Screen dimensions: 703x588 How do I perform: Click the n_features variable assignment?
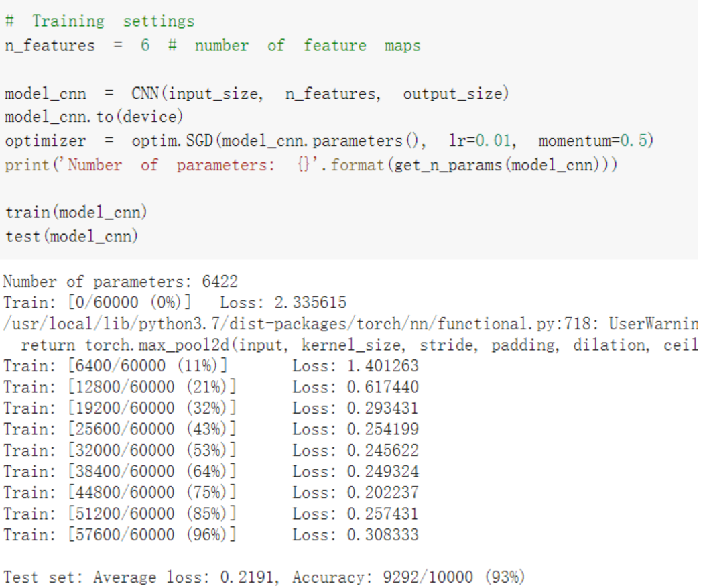77,46
